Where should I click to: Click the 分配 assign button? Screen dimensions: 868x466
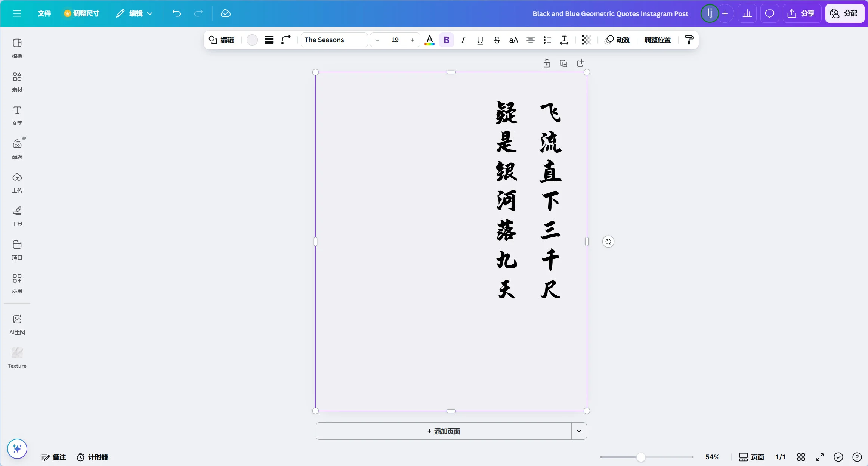[844, 13]
